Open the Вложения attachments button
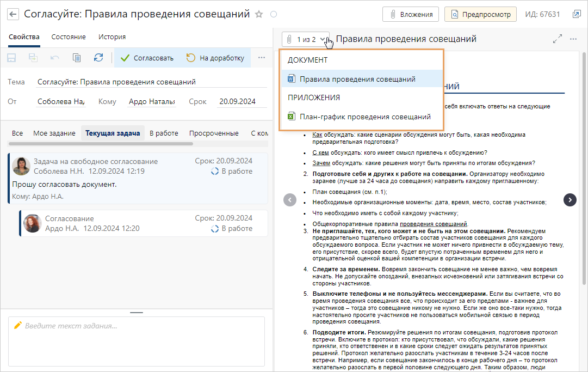This screenshot has height=372, width=588. click(x=411, y=14)
